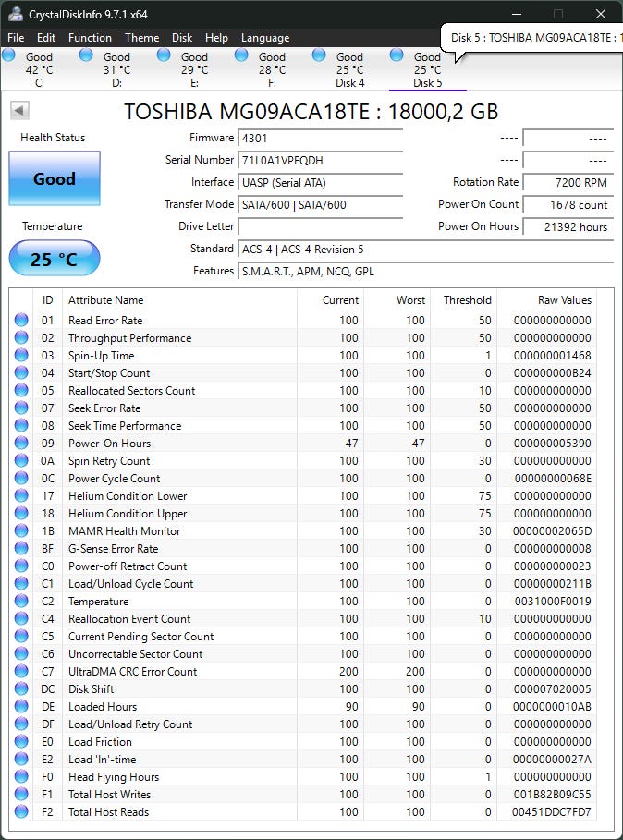Click status orb for Seek Error Rate
Viewport: 623px width, 840px height.
[x=21, y=408]
